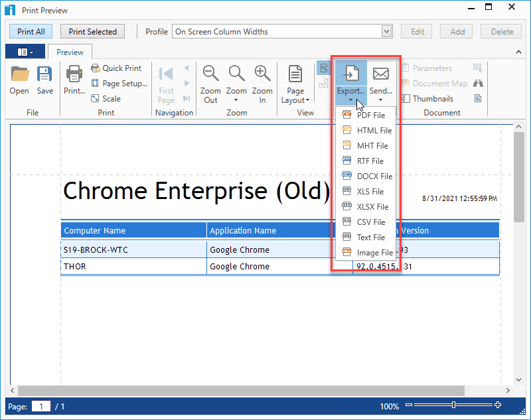The image size is (531, 420).
Task: Click the Print All button
Action: click(x=31, y=31)
